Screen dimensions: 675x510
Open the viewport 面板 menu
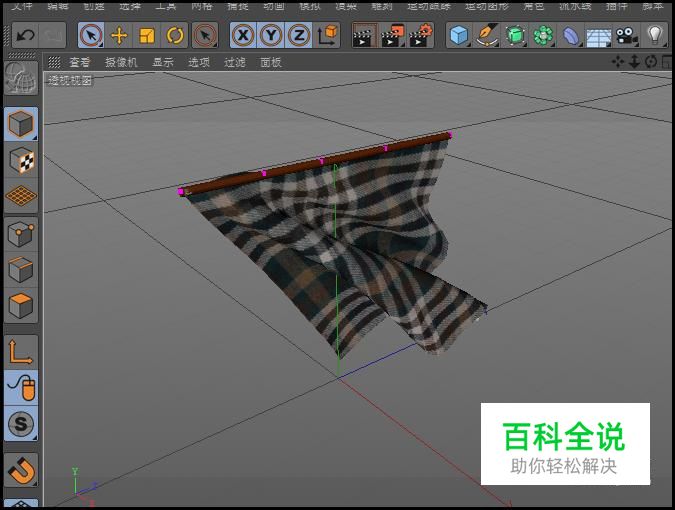[271, 62]
